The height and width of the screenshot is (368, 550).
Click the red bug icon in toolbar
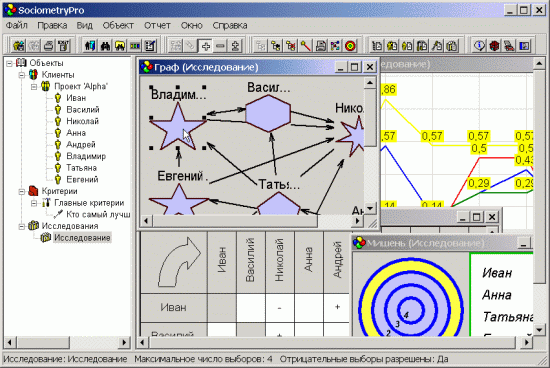[494, 46]
